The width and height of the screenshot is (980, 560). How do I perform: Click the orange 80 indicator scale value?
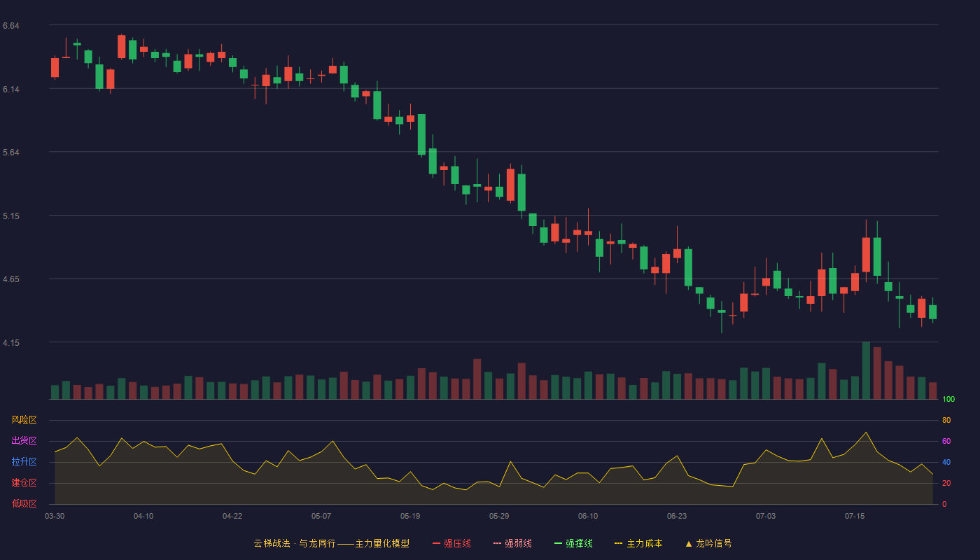(x=946, y=421)
